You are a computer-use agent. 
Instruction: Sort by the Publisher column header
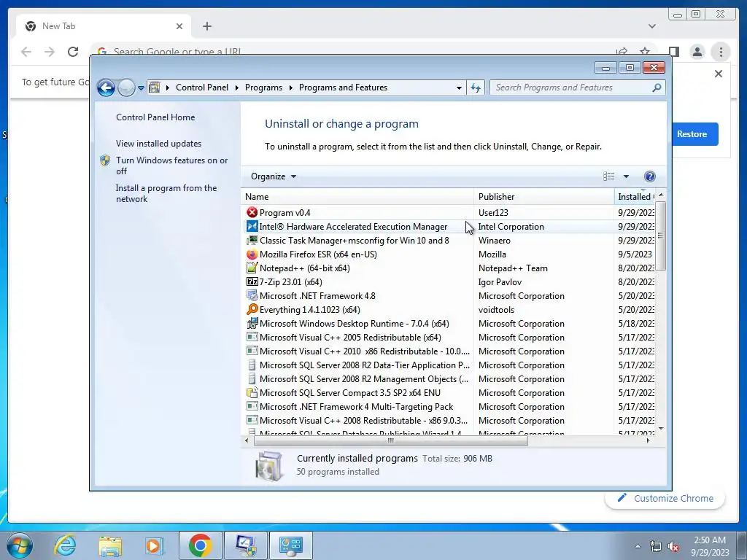point(544,197)
